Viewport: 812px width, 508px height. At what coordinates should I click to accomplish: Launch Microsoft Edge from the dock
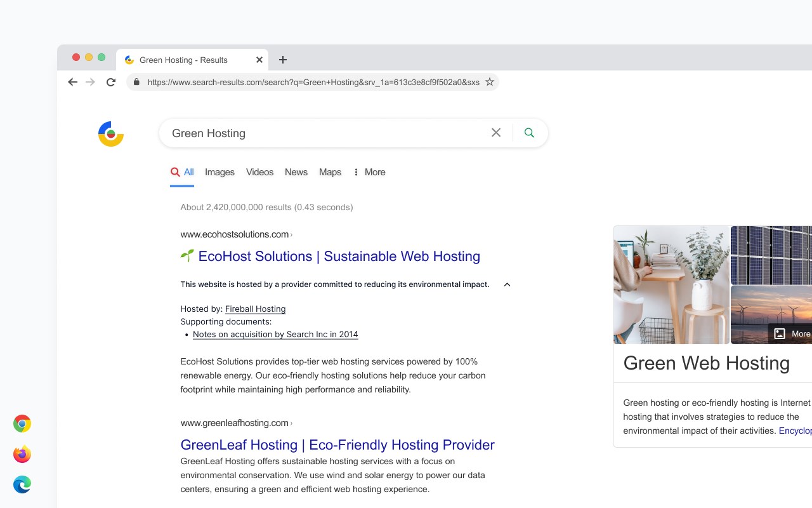coord(22,485)
